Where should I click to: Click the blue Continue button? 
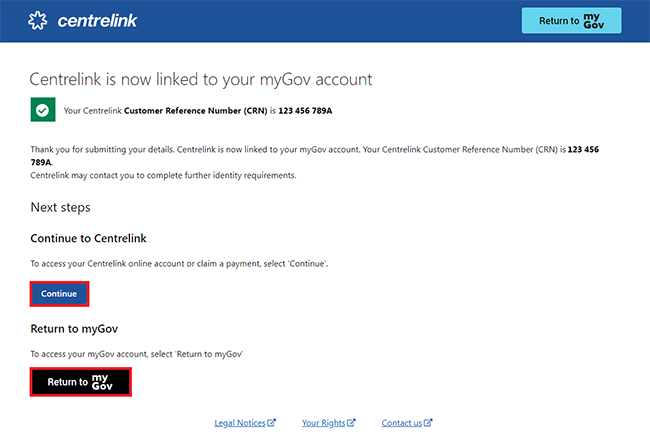59,294
